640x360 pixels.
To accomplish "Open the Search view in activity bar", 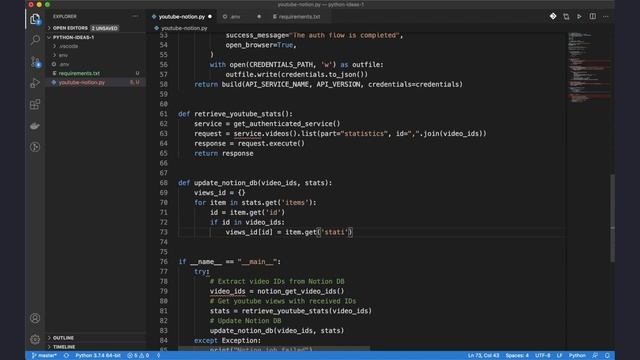I will point(35,40).
